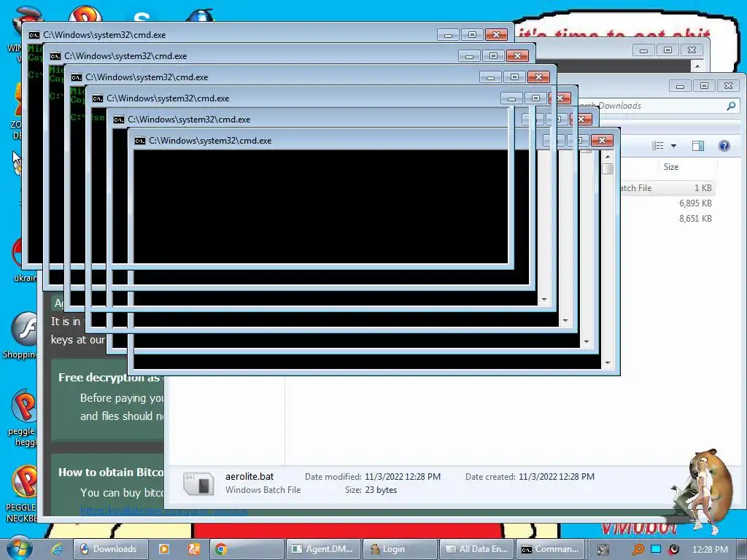Click the red and black round tray icon

[x=673, y=550]
